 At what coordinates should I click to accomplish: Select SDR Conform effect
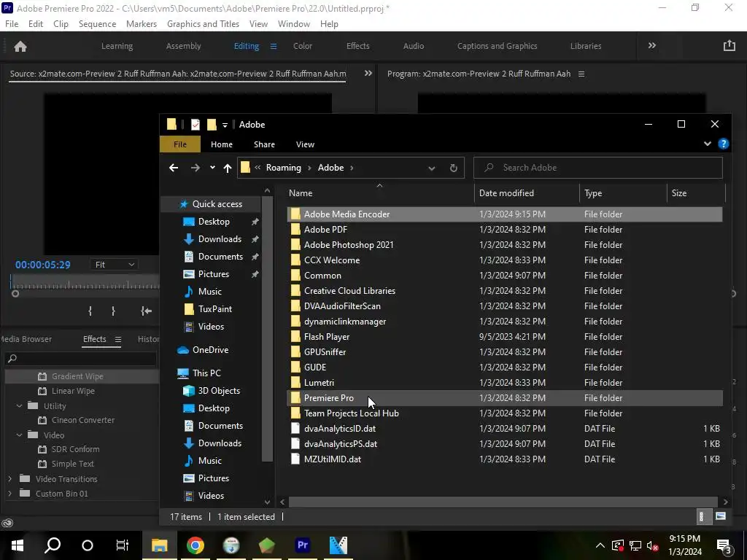(76, 449)
